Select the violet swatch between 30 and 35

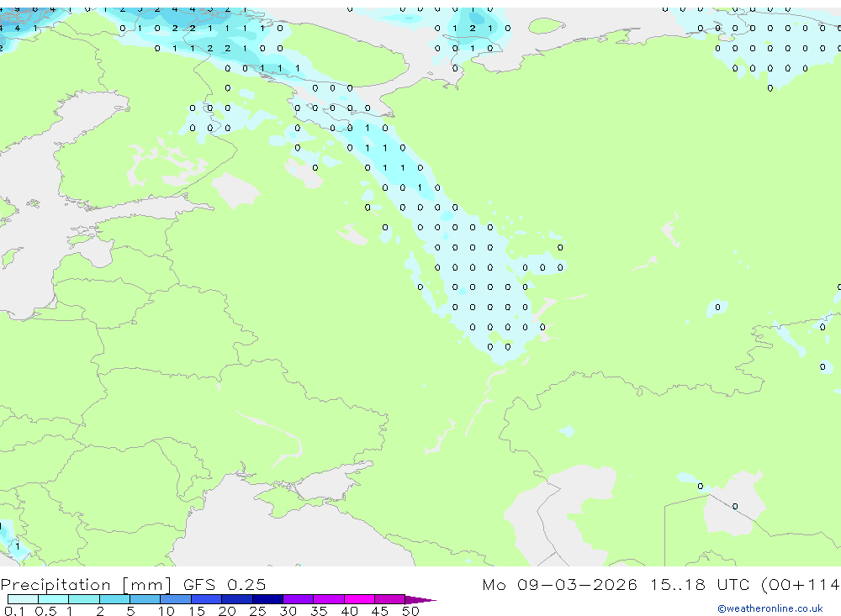pyautogui.click(x=299, y=599)
